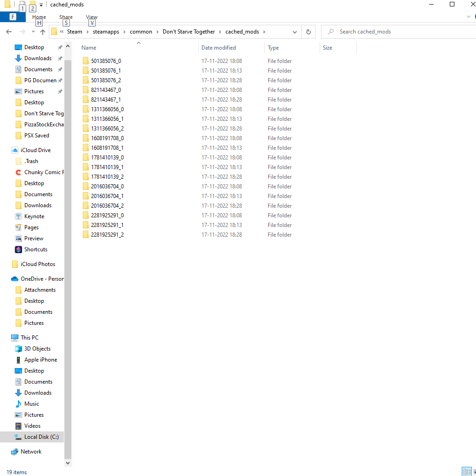Click the Shortcuts app folder icon

coord(18,249)
